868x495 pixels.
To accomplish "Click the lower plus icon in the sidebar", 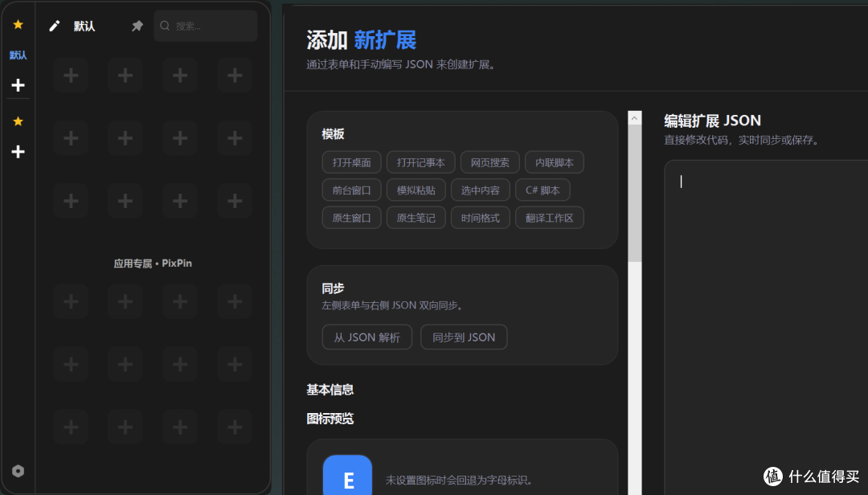I will 18,152.
